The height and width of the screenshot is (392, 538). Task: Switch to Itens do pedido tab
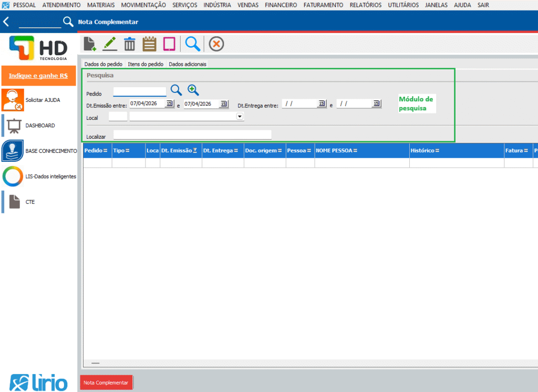(x=146, y=64)
